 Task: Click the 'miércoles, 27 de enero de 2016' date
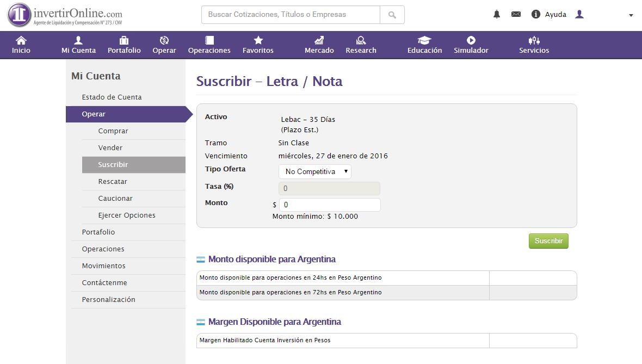pyautogui.click(x=333, y=156)
